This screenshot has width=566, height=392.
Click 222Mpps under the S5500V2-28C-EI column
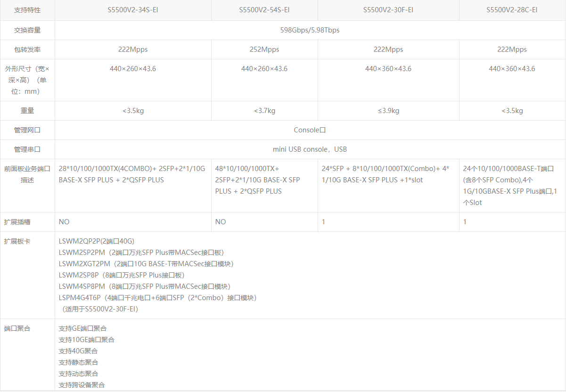click(x=512, y=49)
